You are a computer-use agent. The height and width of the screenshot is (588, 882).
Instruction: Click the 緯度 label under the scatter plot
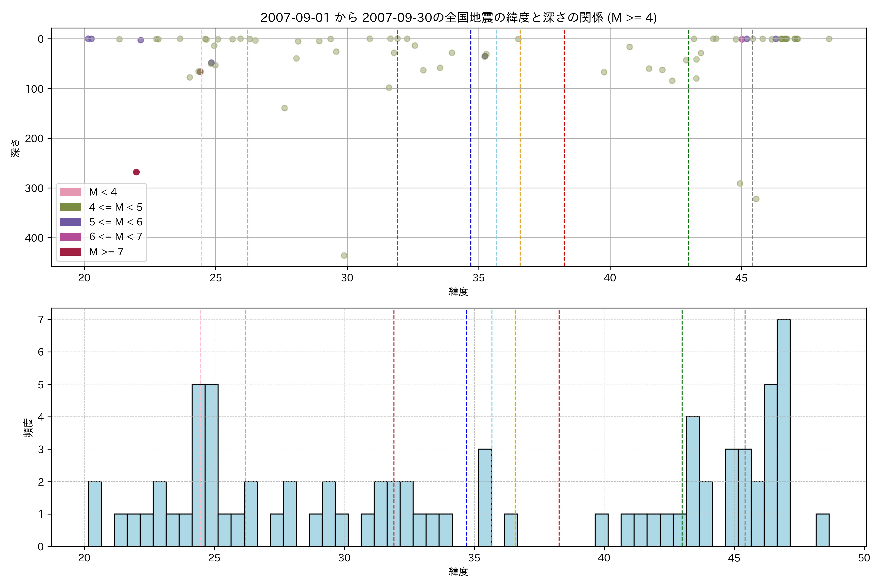point(458,291)
